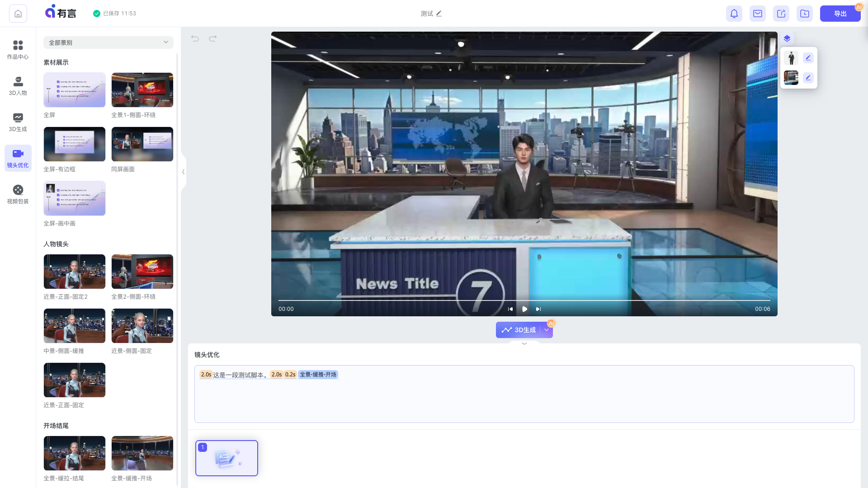Open the folder history icon
The image size is (868, 488).
[805, 14]
